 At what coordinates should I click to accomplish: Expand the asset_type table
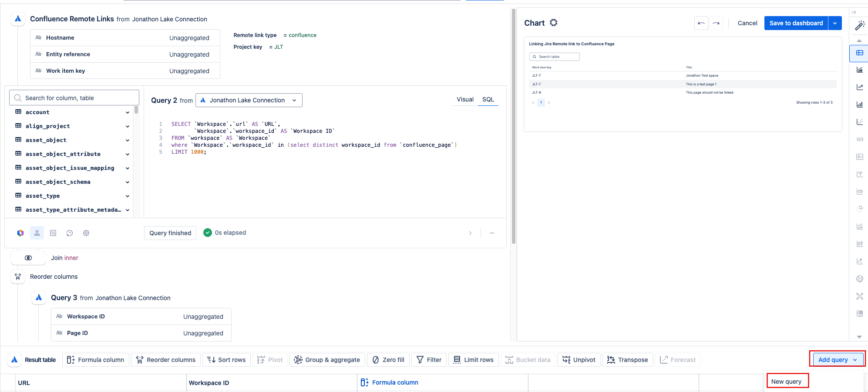pos(128,196)
